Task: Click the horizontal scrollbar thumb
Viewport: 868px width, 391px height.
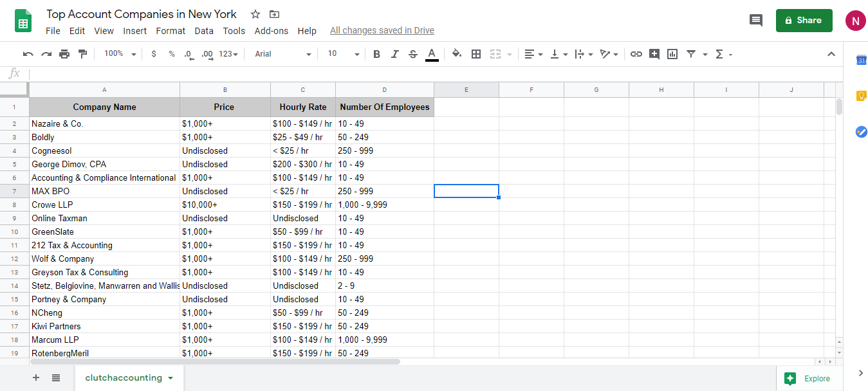Action: coord(215,361)
